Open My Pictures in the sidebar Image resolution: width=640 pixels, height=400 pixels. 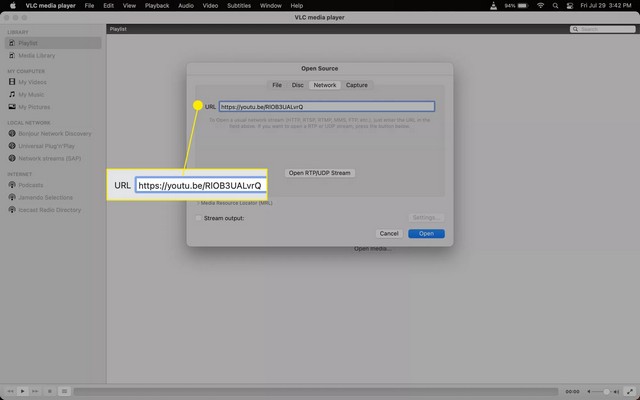coord(33,106)
